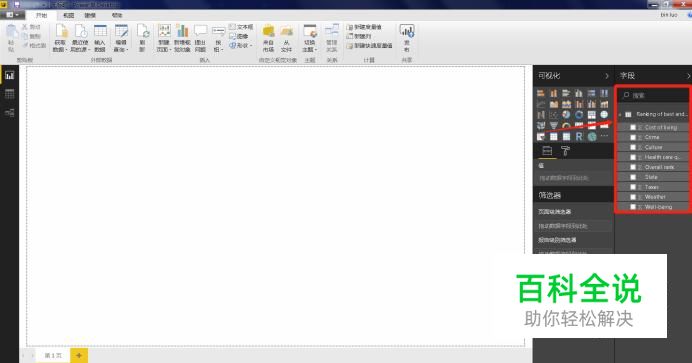
Task: Check the Cost of living field
Action: click(x=633, y=127)
